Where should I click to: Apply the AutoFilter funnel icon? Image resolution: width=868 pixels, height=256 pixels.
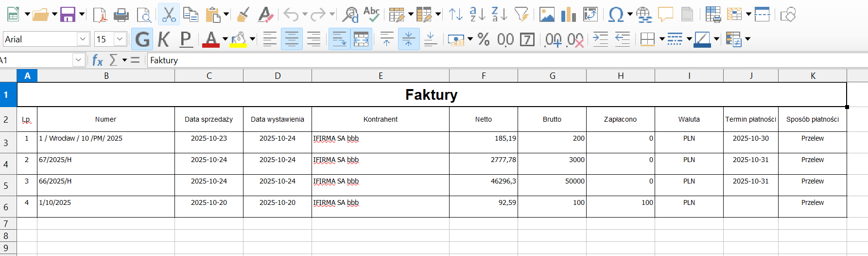coord(521,15)
